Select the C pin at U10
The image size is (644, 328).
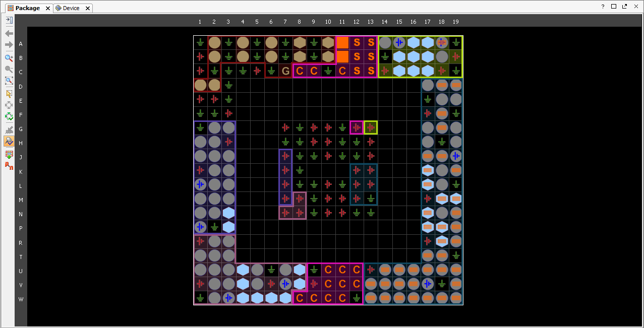click(x=328, y=270)
